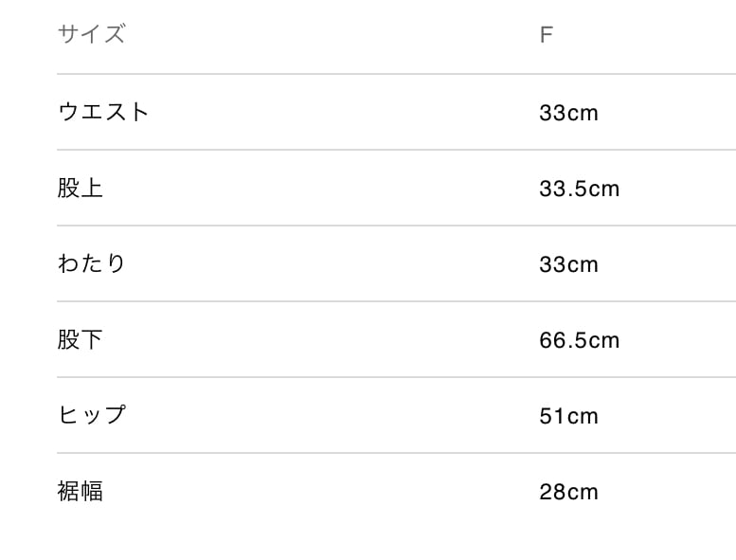736x560 pixels.
Task: Click the 33.5cm measurement value
Action: [579, 189]
